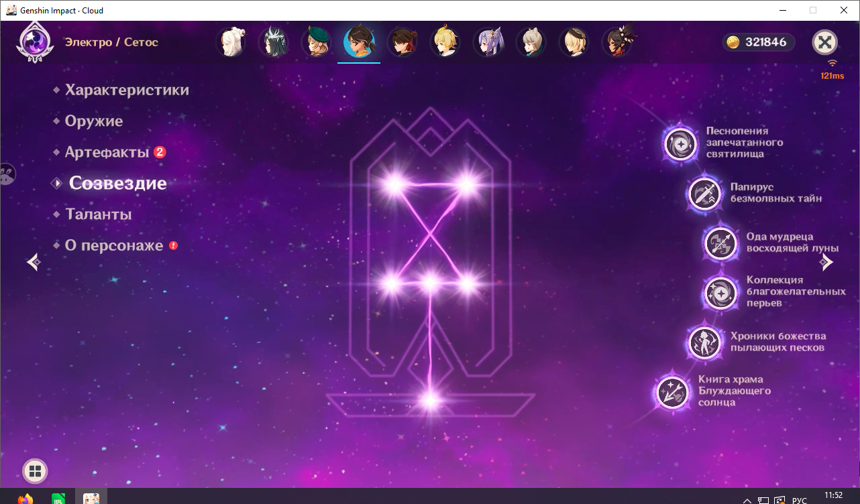Open the Таланты menu section

point(98,214)
